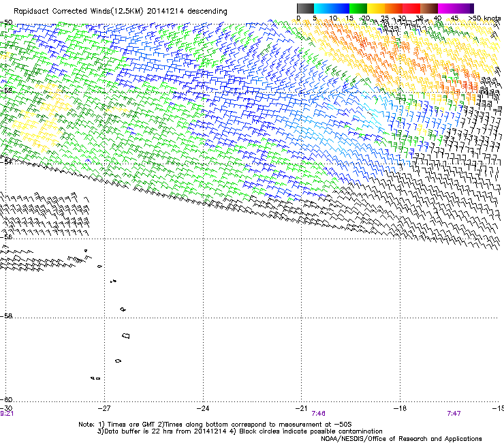Viewport: 504px width, 443px height.
Task: Pick the cyan-blue 5–15 knots legend segment
Action: (332, 8)
